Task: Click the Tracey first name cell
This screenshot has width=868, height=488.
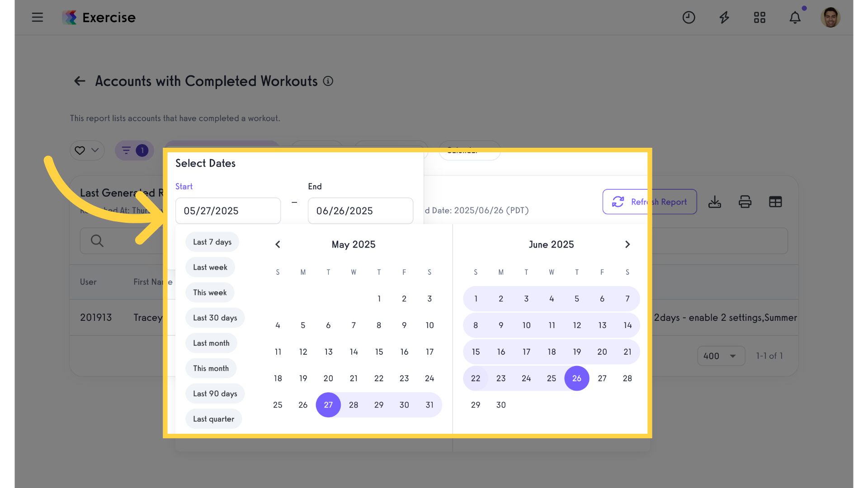Action: [148, 318]
